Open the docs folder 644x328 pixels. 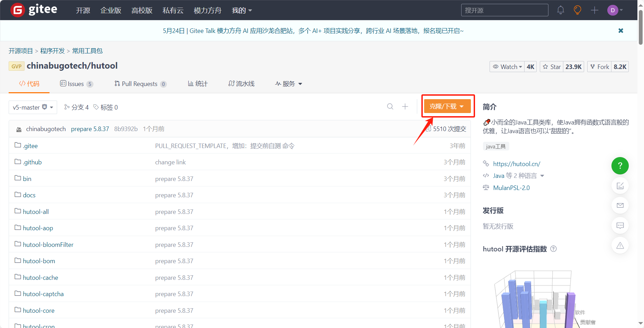[29, 195]
